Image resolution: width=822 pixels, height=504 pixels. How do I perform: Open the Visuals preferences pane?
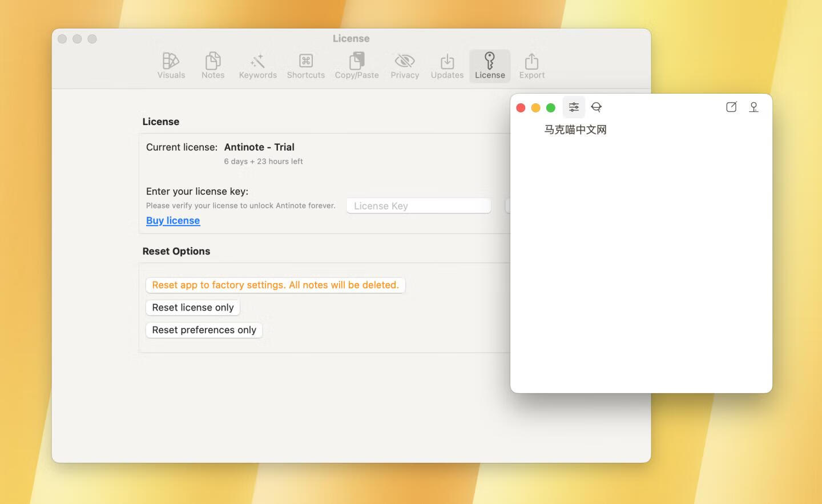coord(171,65)
